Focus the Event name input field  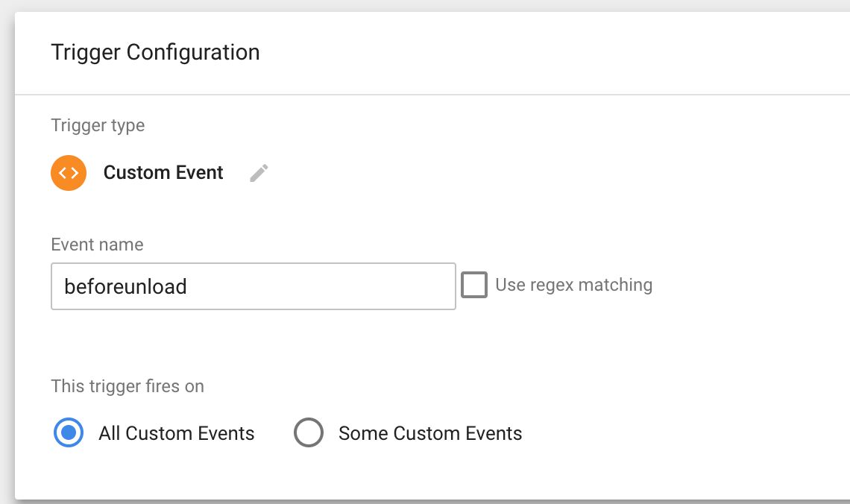pyautogui.click(x=254, y=286)
